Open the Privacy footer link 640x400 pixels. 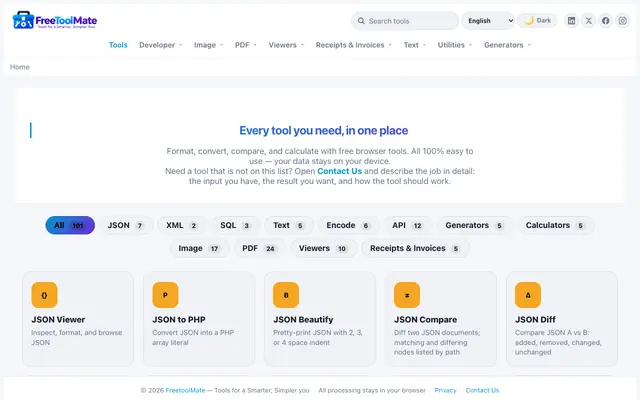coord(445,390)
